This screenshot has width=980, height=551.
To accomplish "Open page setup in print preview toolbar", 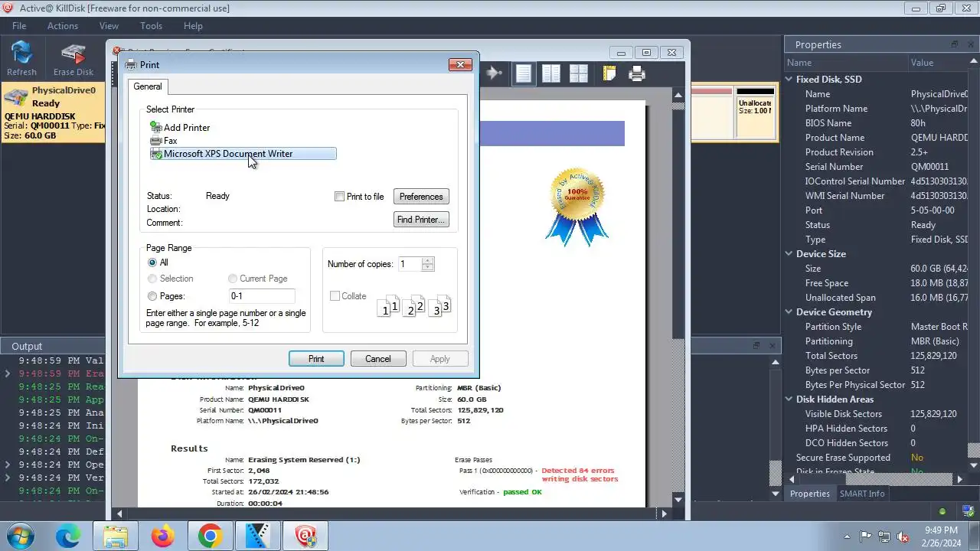I will click(x=609, y=73).
